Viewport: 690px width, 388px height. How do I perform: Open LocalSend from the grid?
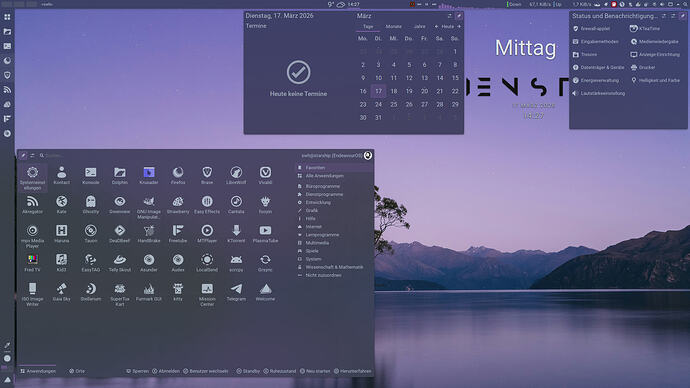coord(207,263)
